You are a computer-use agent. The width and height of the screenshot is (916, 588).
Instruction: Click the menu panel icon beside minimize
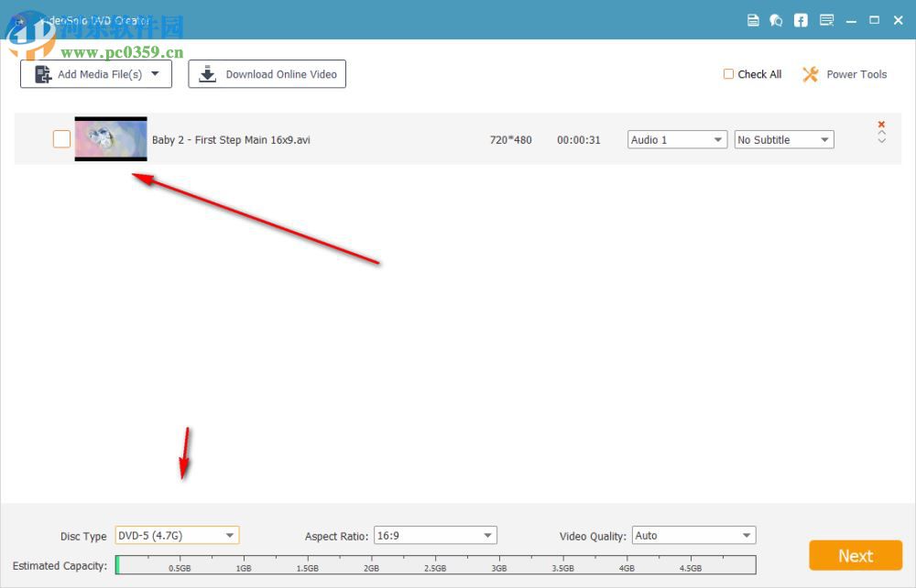(825, 20)
